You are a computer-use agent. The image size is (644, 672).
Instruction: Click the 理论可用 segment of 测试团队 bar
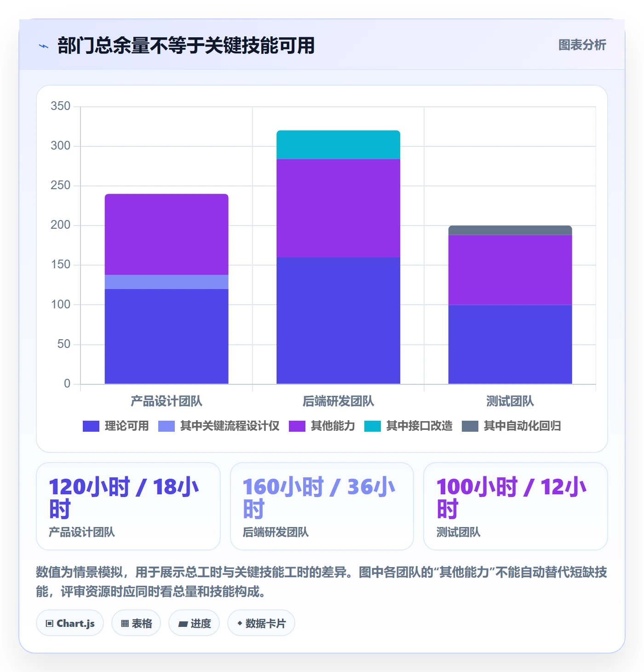tap(510, 344)
